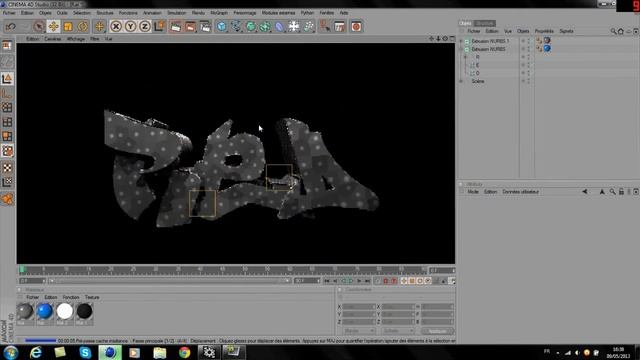Select the black material sphere

pos(84,311)
